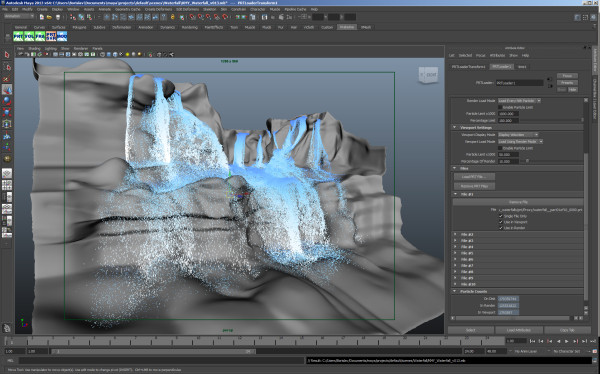Click the yellow lock icon in status line
This screenshot has height=374, width=600.
click(173, 17)
